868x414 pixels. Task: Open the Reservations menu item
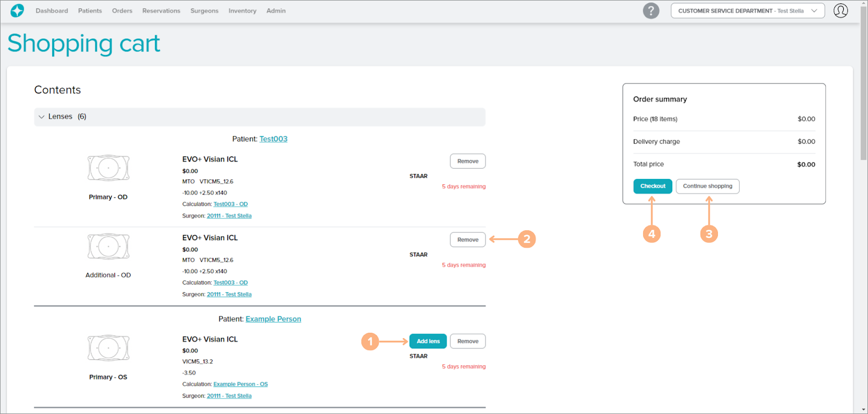(161, 11)
